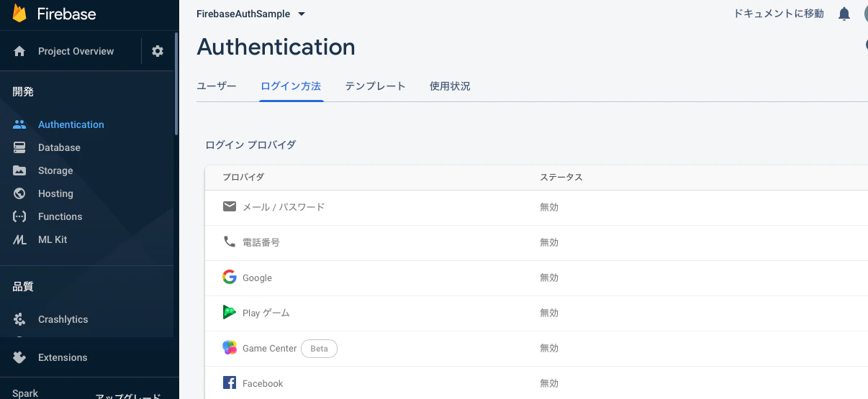Screen dimensions: 868x399
Task: Click 無効 status of Game Center
Action: click(549, 348)
